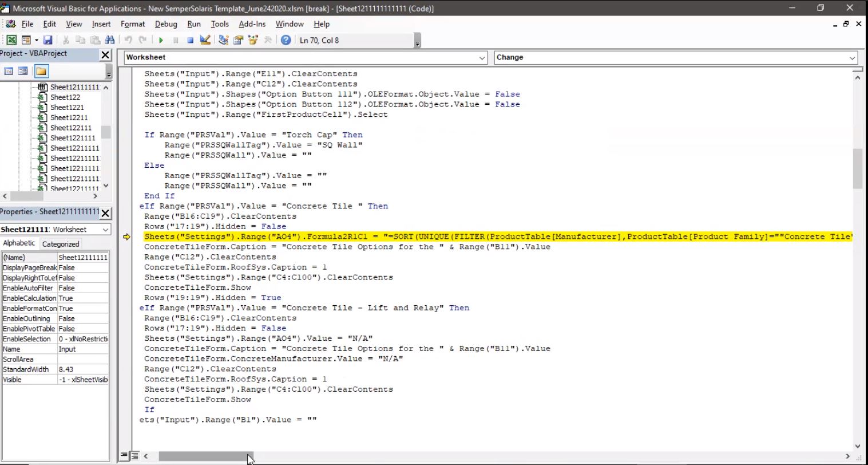Toggle Folders icon in Project pane
This screenshot has width=868, height=465.
(x=41, y=71)
